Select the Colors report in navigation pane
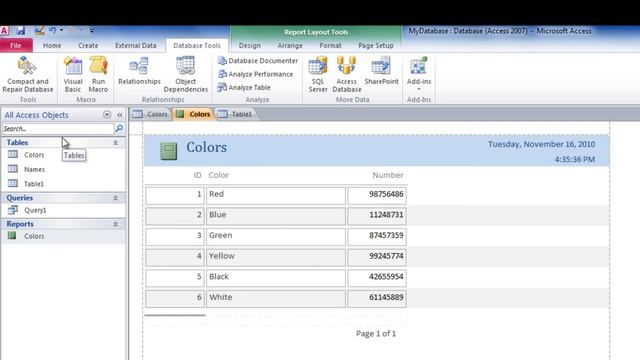Image resolution: width=640 pixels, height=360 pixels. coord(34,236)
